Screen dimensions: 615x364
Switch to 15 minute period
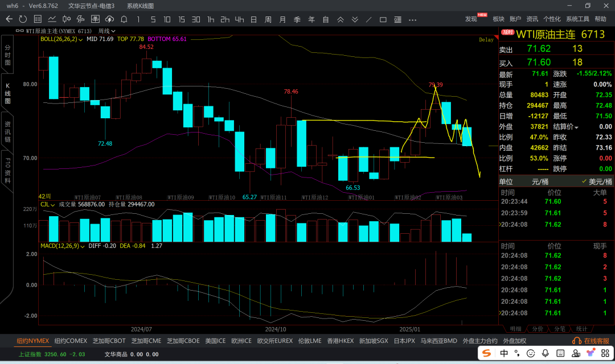click(182, 19)
